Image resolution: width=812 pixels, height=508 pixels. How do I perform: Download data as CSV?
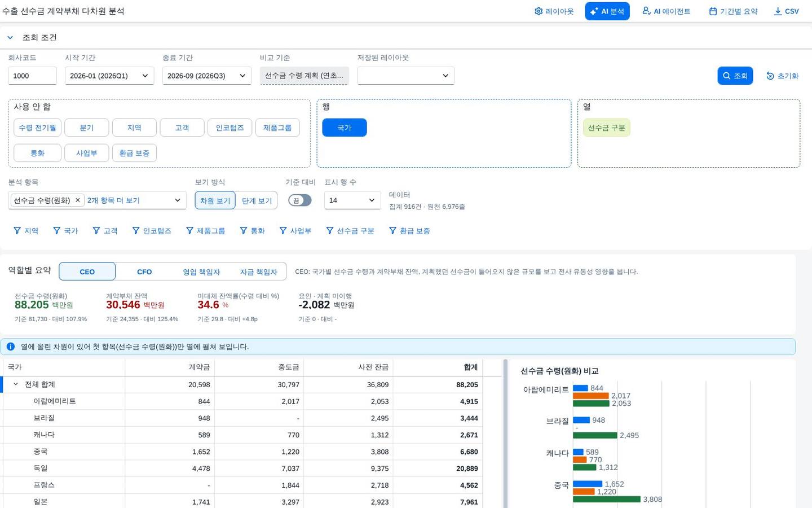pyautogui.click(x=786, y=11)
